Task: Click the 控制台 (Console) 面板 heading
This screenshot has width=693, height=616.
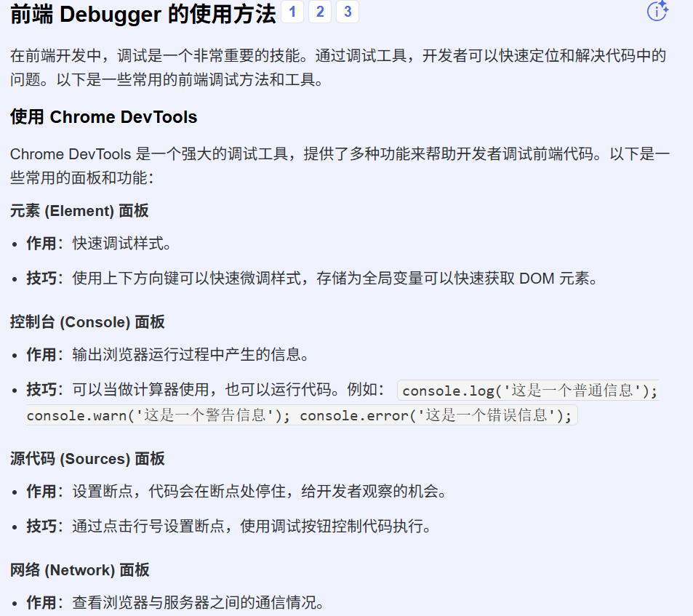Action: click(87, 322)
